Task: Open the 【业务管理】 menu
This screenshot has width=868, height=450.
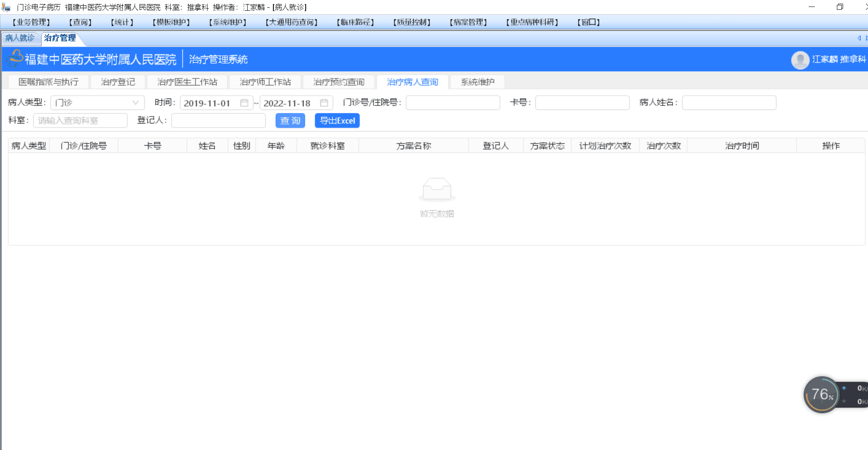Action: (x=31, y=22)
